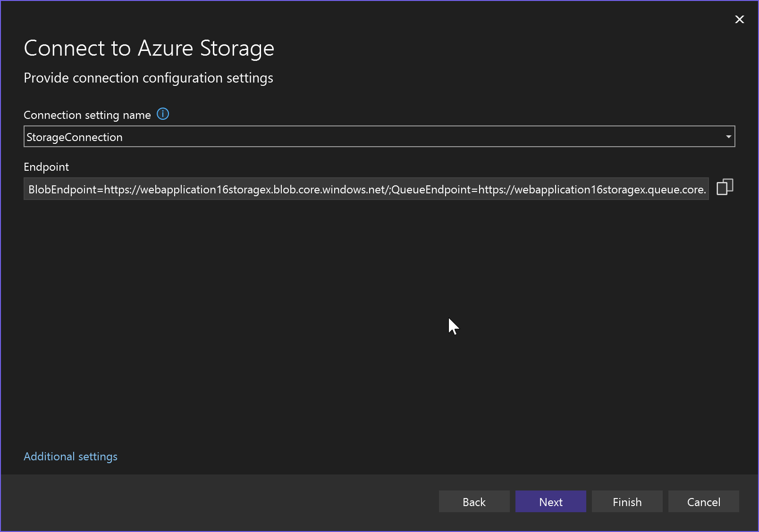Viewport: 759px width, 532px height.
Task: Click the copy icon next to the Endpoint field
Action: point(725,187)
